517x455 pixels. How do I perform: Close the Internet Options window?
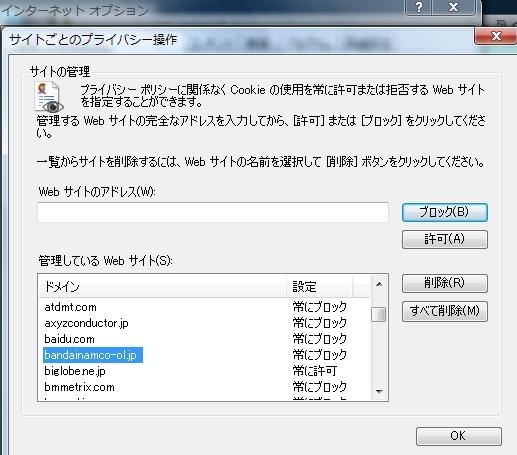tap(454, 7)
